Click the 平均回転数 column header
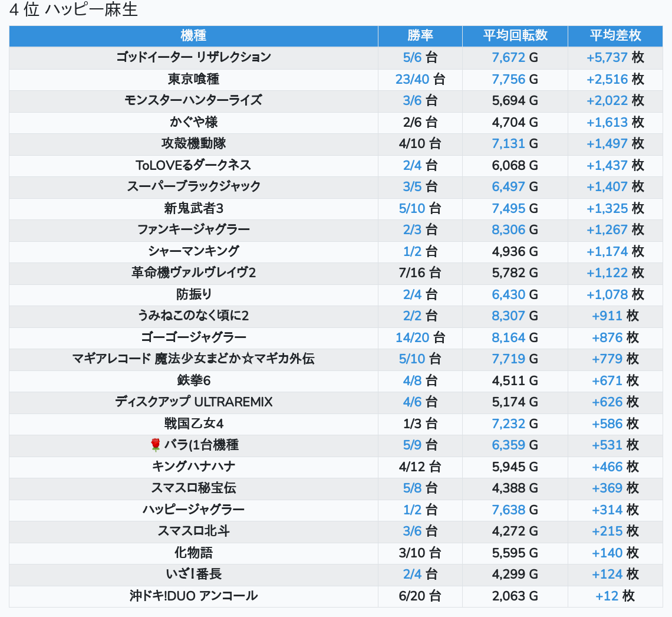 point(515,35)
